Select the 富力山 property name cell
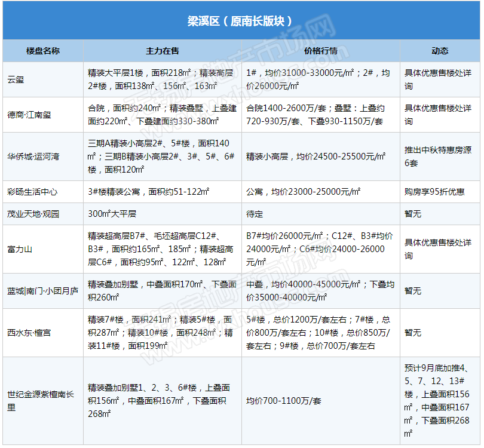The height and width of the screenshot is (448, 484). pos(20,248)
